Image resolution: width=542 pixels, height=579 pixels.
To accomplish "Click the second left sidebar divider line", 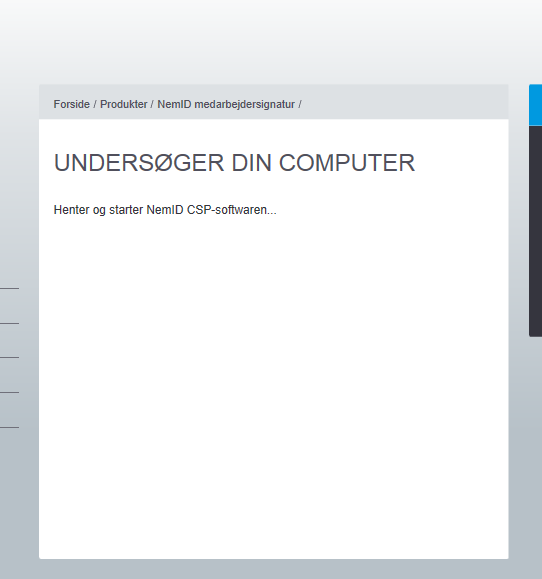I will 10,323.
